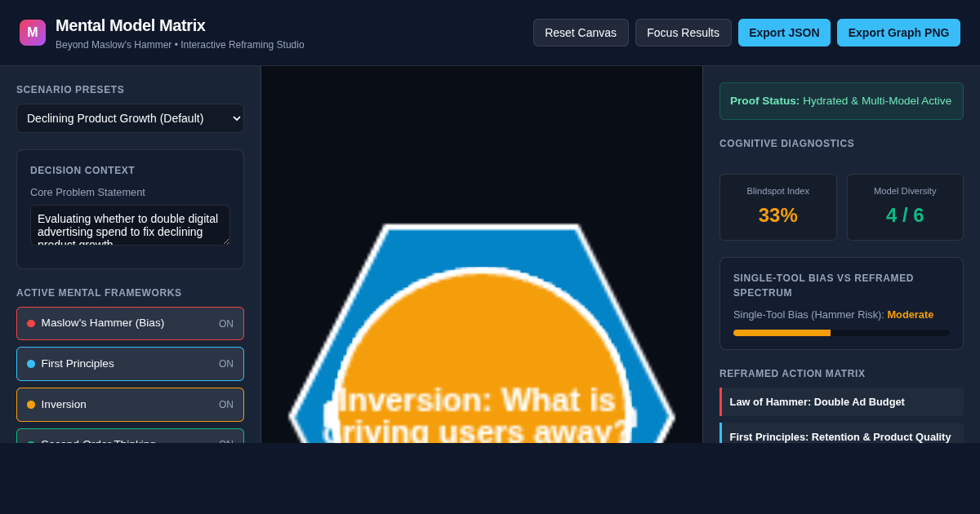
Task: Export Graph PNG image
Action: pos(898,33)
